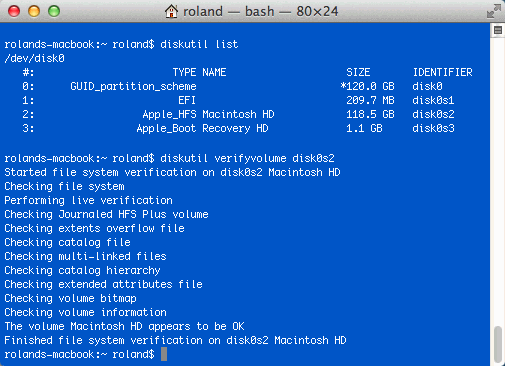Click the red close window button
505x366 pixels.
point(14,11)
